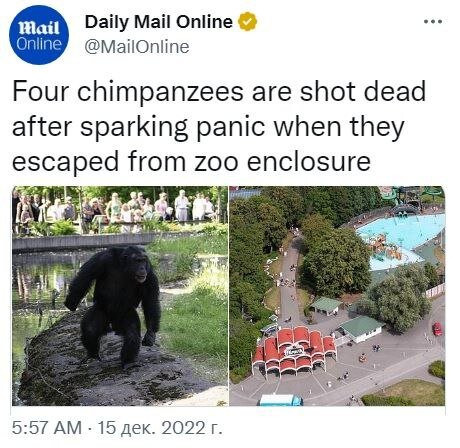Click the 15 дек. 2022 г. date
Screen dimensions: 460x448
tap(159, 428)
